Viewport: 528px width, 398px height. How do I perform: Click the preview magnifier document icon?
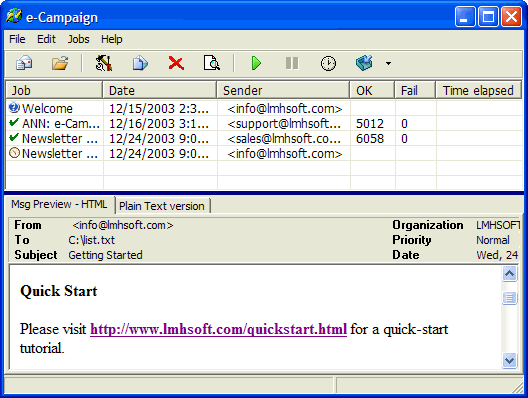pyautogui.click(x=211, y=63)
